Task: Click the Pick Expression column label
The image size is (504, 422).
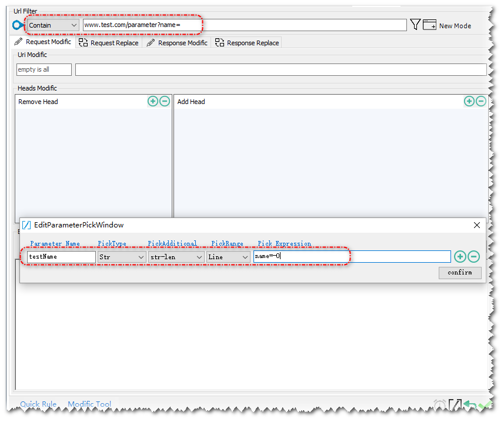Action: point(285,243)
